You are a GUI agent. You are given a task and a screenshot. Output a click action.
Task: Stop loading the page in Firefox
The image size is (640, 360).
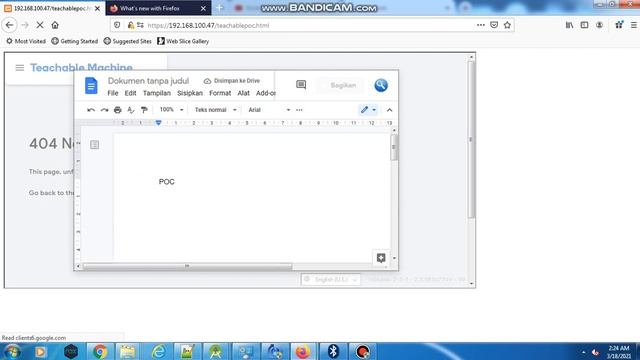tap(40, 25)
